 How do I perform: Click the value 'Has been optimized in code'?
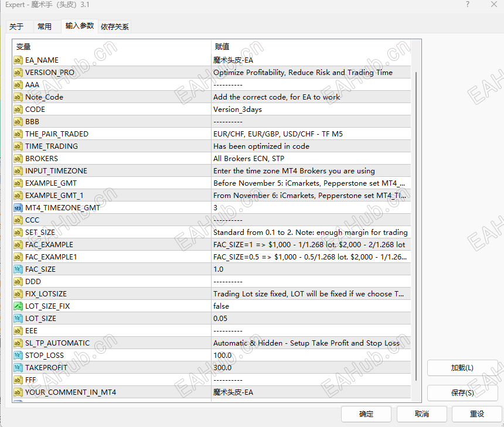click(x=261, y=146)
